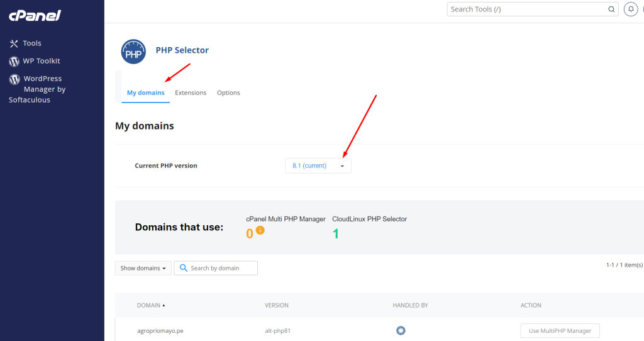Click the orange info icon beside 0
The width and height of the screenshot is (644, 341).
(260, 230)
